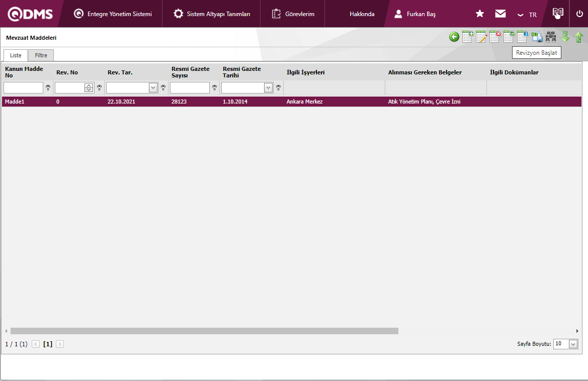
Task: Open Sistem Altyapı Tanımları menu
Action: click(x=212, y=14)
